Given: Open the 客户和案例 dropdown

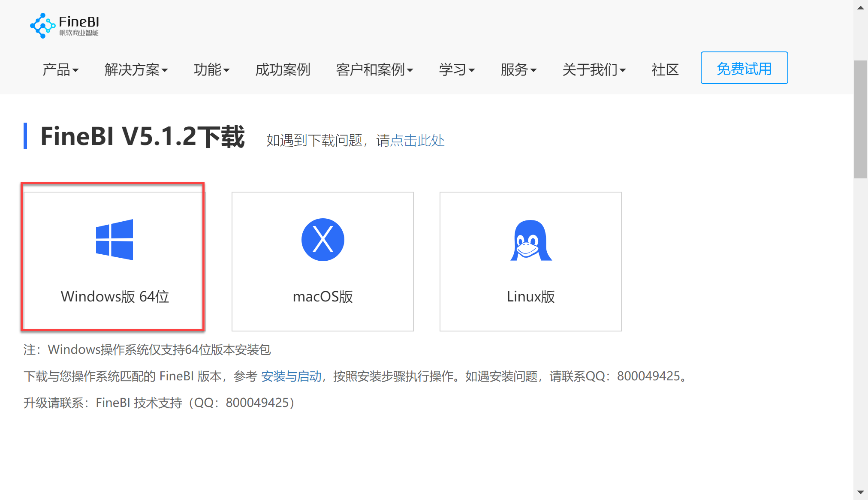Looking at the screenshot, I should click(374, 69).
